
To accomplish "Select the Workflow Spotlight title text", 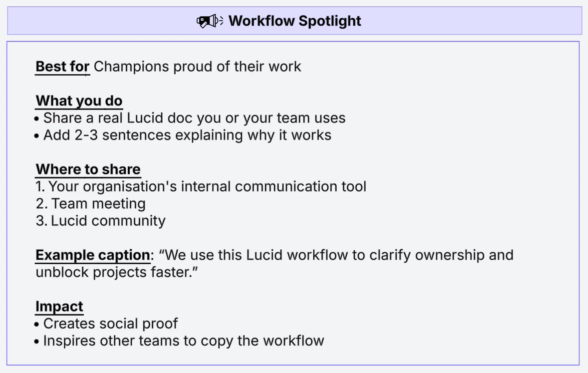I will coord(294,21).
